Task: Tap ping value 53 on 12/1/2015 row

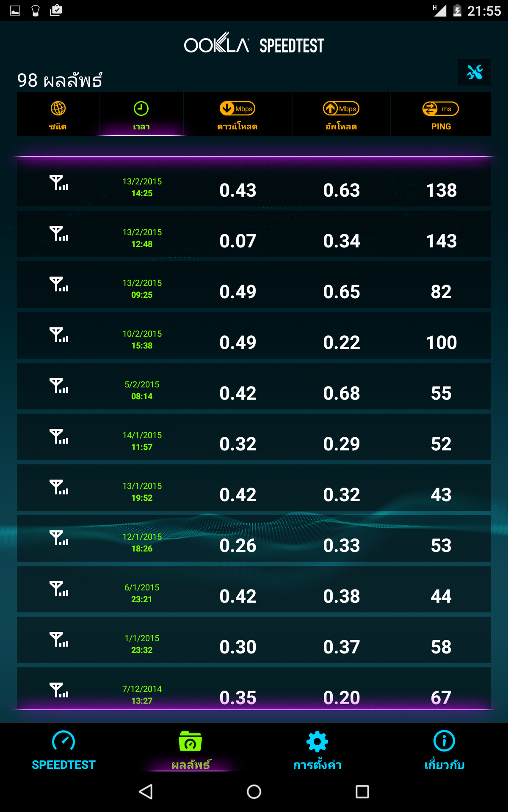Action: point(441,546)
